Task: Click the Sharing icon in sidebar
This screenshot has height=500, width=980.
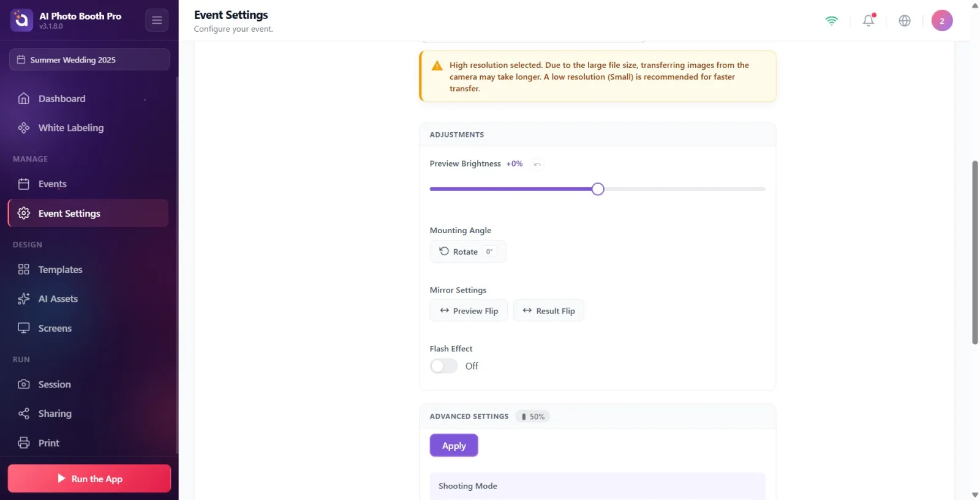Action: tap(24, 414)
